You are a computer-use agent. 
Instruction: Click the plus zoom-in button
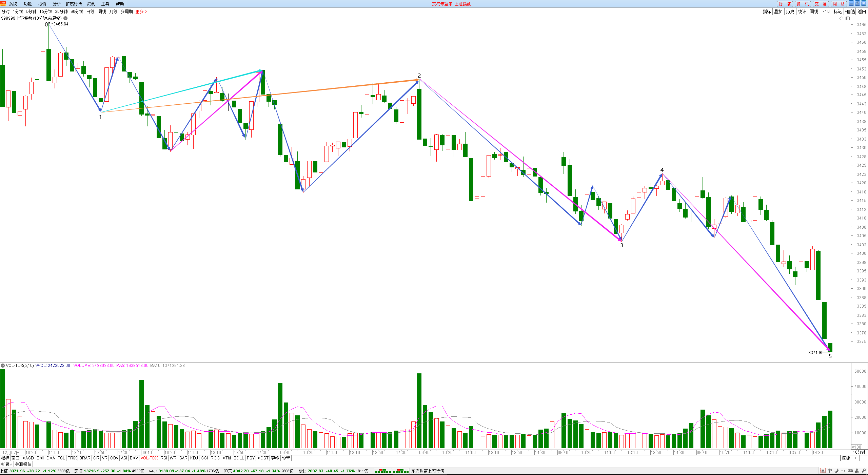[x=855, y=458]
